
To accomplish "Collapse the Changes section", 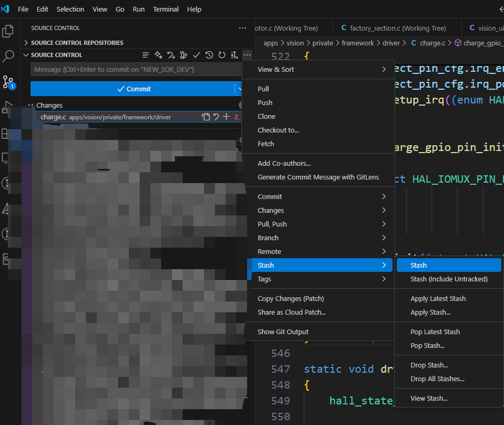I will [x=31, y=105].
